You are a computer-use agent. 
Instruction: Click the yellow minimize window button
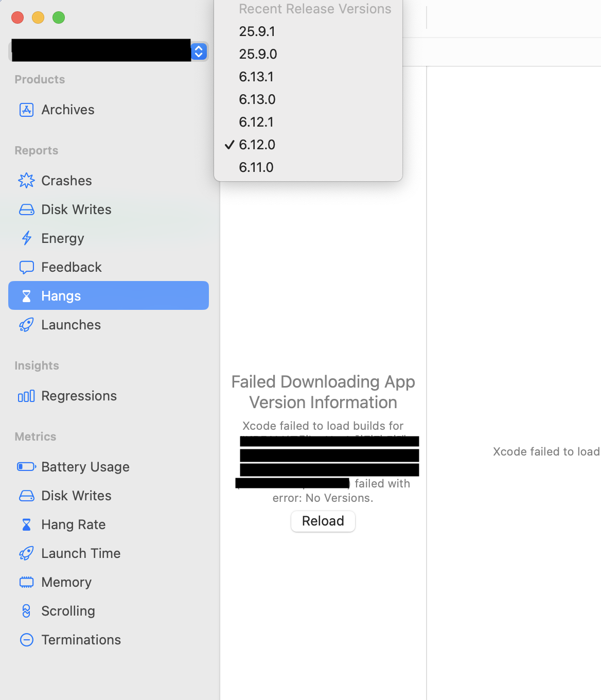38,17
